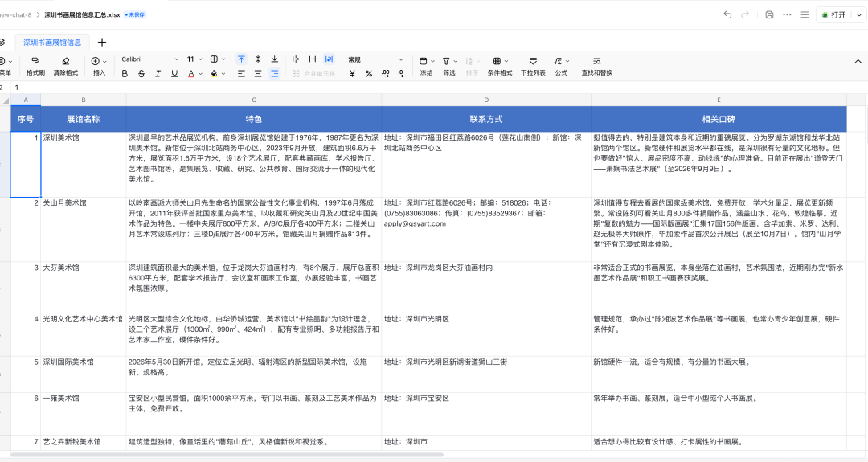This screenshot has width=868, height=462.
Task: Expand the 打开 button dropdown arrow
Action: coord(858,15)
